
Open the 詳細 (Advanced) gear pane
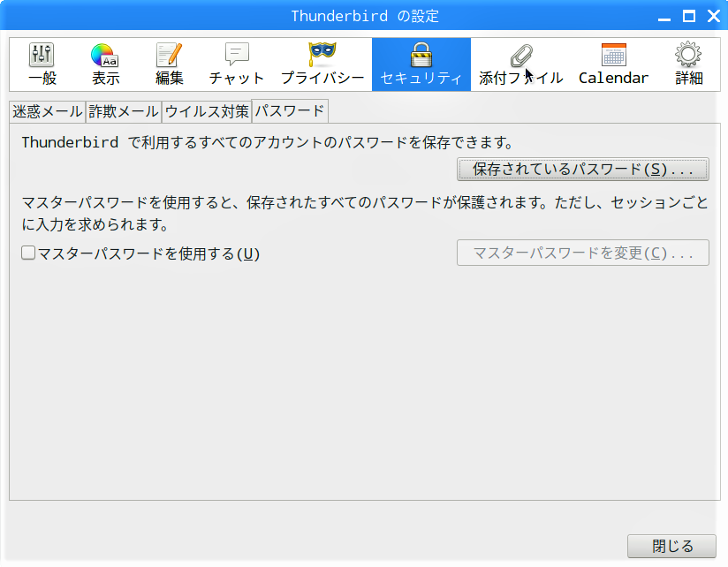(688, 64)
